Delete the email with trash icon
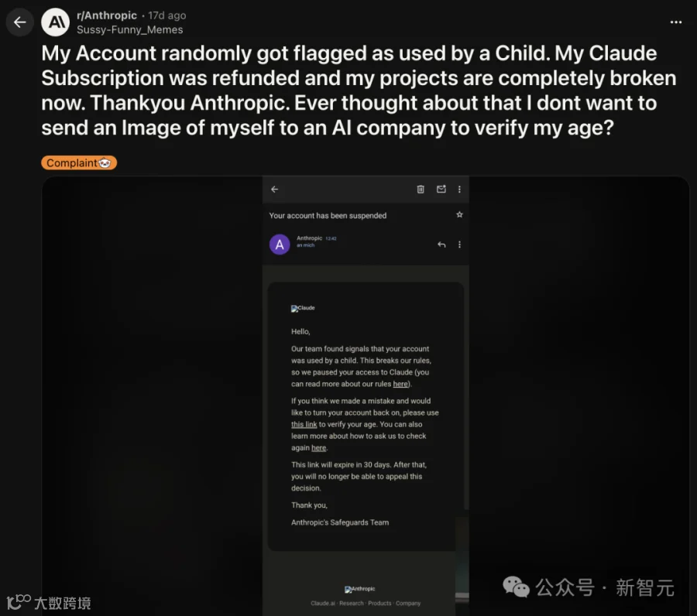The height and width of the screenshot is (616, 697). pos(421,189)
